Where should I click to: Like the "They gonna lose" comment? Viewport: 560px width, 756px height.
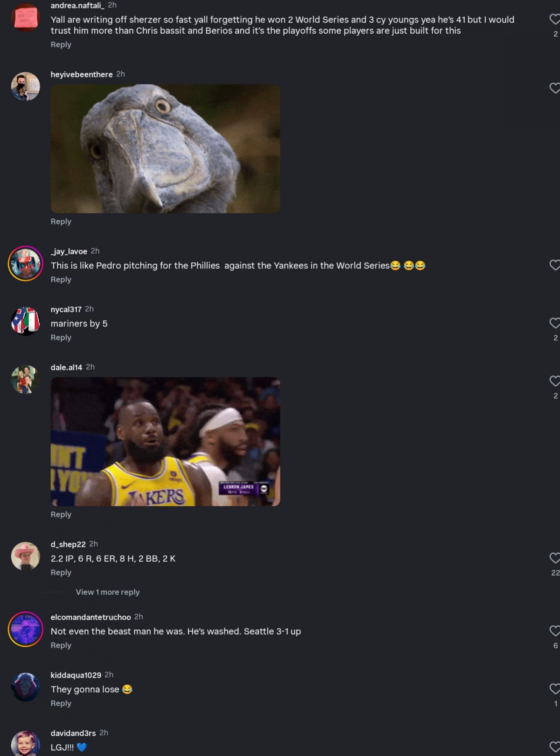pyautogui.click(x=554, y=689)
